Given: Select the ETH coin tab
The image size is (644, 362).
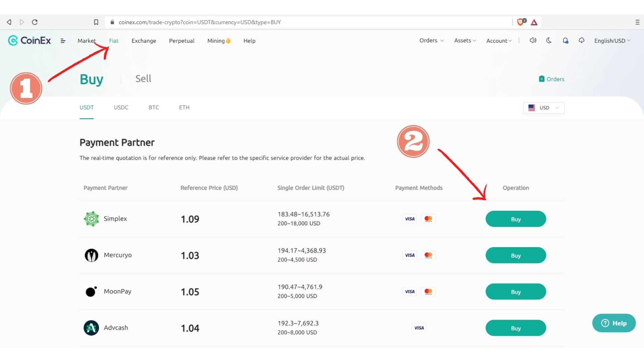Looking at the screenshot, I should (x=184, y=108).
